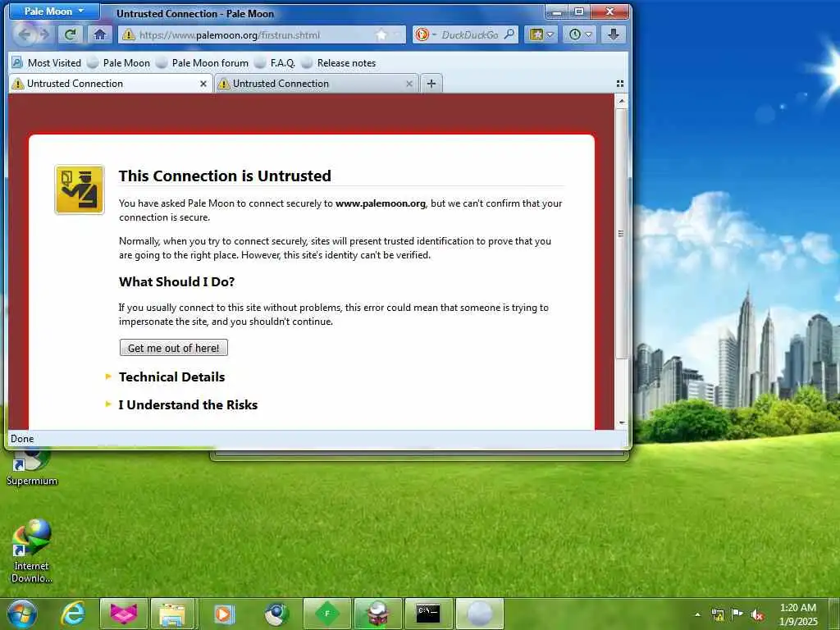Open the Pale Moon bookmark in bookmarks bar
Viewport: 840px width, 630px height.
click(119, 62)
